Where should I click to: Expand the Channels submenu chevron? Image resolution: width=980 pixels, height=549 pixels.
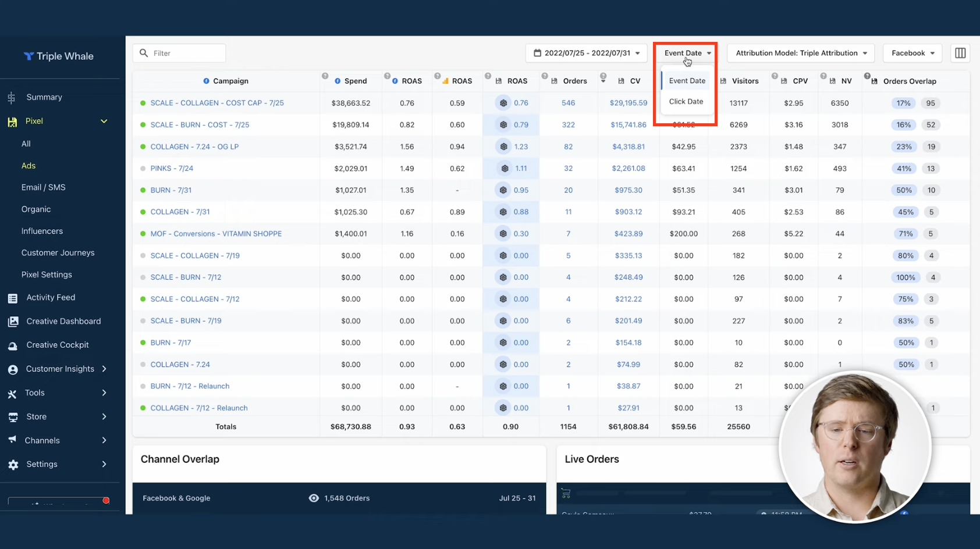pos(104,440)
